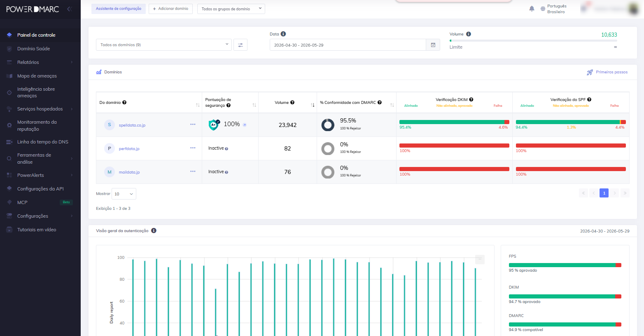The width and height of the screenshot is (644, 336).
Task: Expand the Configurações submenu chevron
Action: (72, 216)
